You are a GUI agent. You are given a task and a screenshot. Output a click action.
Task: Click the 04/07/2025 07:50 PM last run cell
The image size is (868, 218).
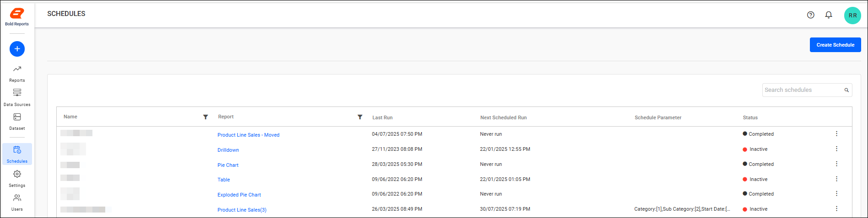[397, 134]
